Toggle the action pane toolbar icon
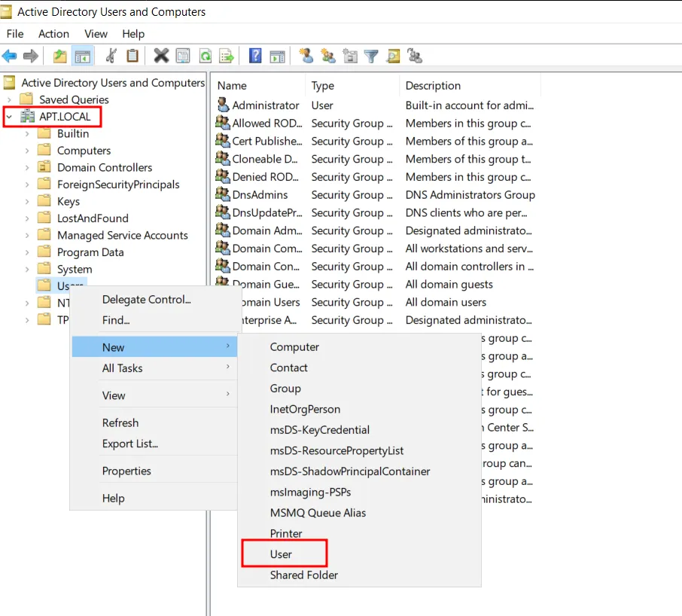Screen dimensions: 682x616 point(277,56)
